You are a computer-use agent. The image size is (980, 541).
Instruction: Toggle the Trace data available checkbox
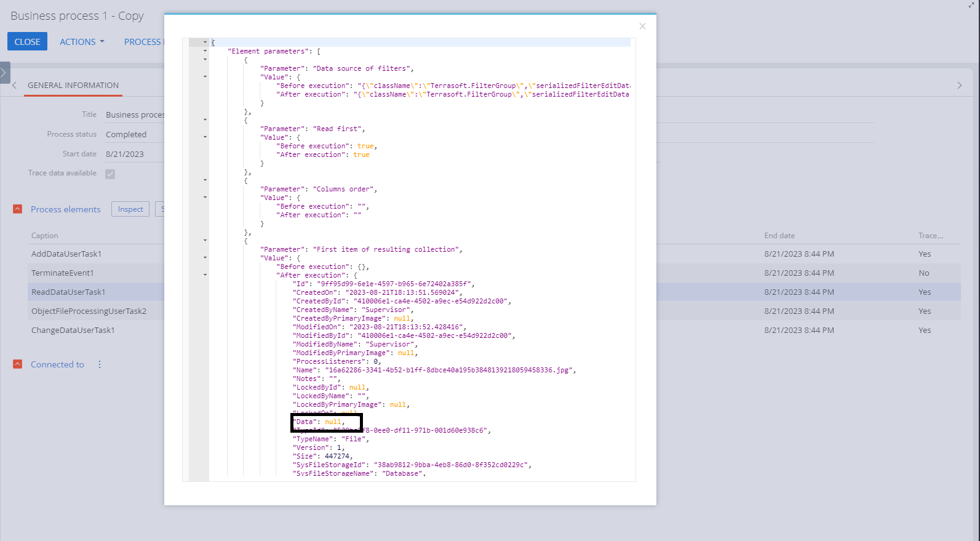click(x=110, y=174)
